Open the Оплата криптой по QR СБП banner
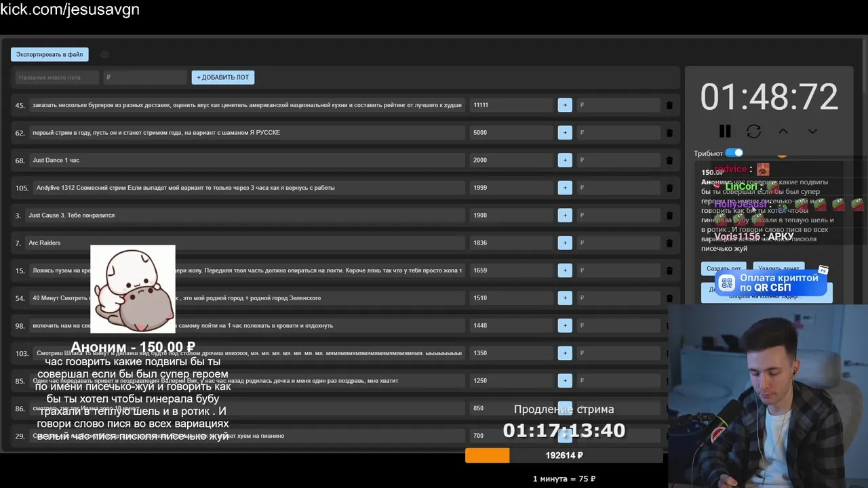 click(772, 283)
